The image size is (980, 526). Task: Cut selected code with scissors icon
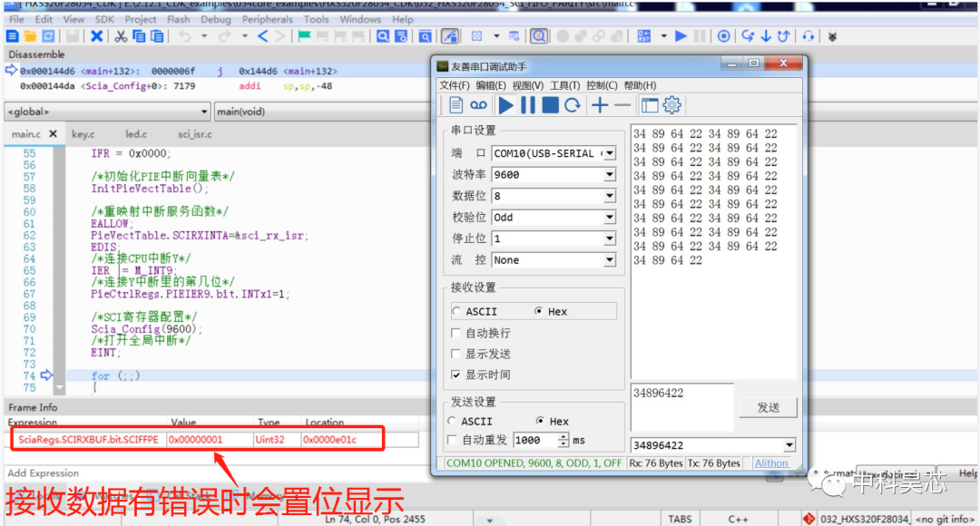coord(122,35)
